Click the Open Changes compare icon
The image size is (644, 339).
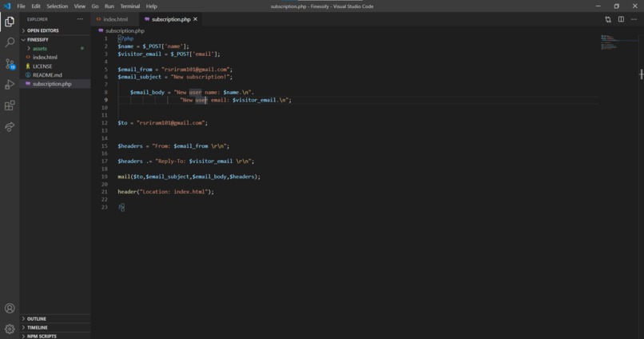pos(608,19)
